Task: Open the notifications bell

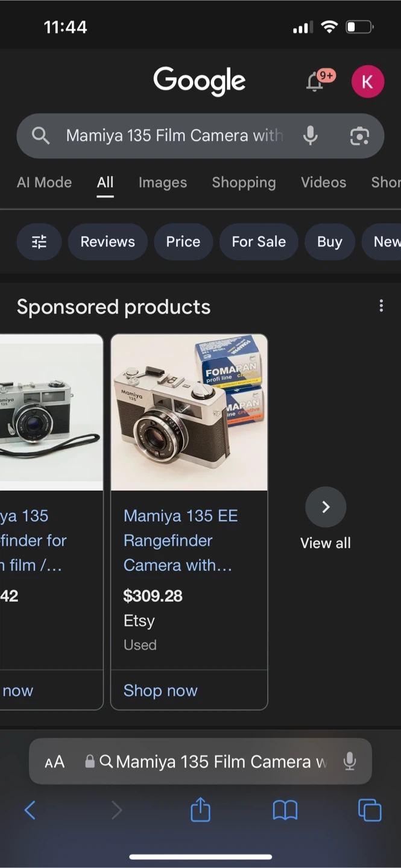Action: point(315,81)
